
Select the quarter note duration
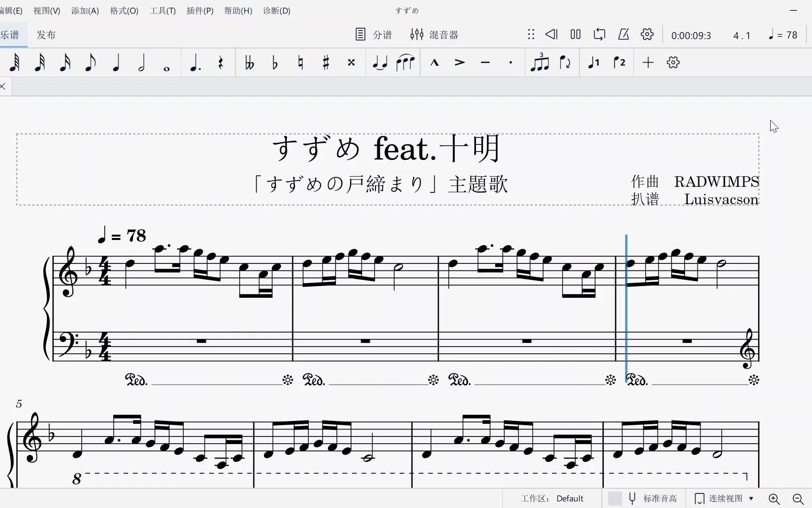click(x=116, y=63)
